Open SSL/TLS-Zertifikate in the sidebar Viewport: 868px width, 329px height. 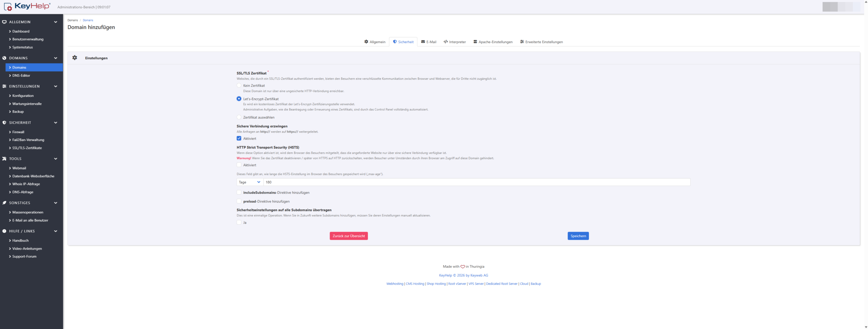click(x=27, y=148)
